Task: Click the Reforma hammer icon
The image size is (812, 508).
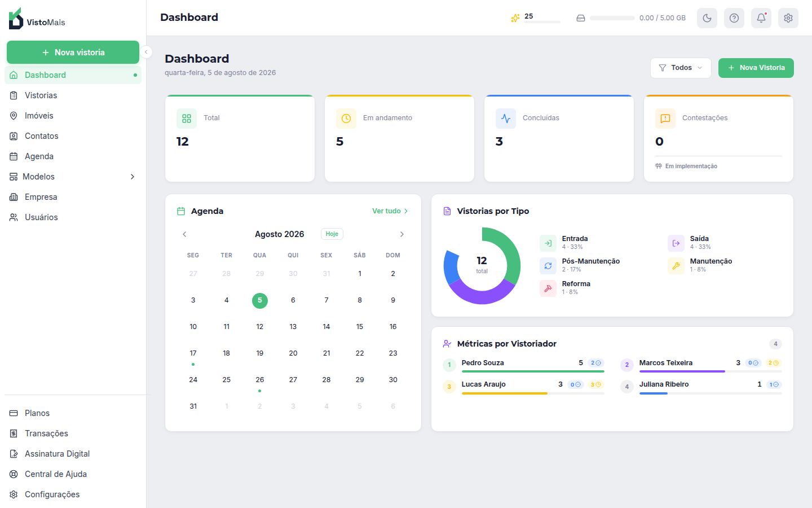Action: 548,288
